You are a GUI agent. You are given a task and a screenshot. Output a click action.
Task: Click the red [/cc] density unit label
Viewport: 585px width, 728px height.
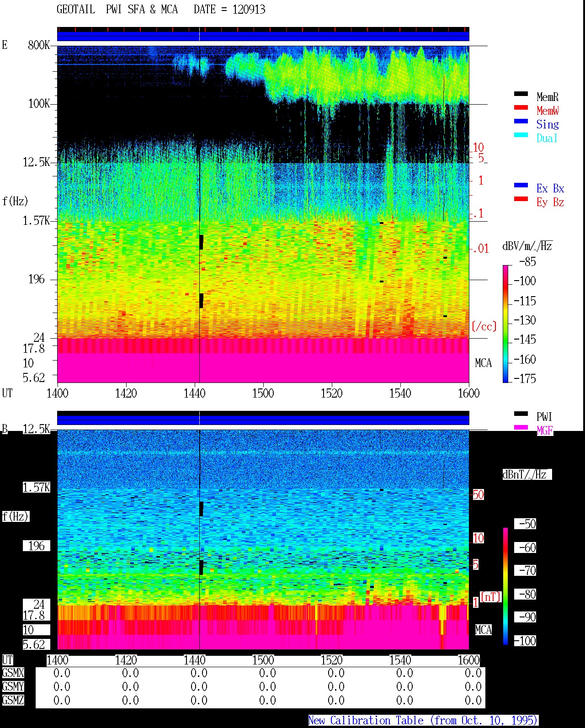pos(484,326)
